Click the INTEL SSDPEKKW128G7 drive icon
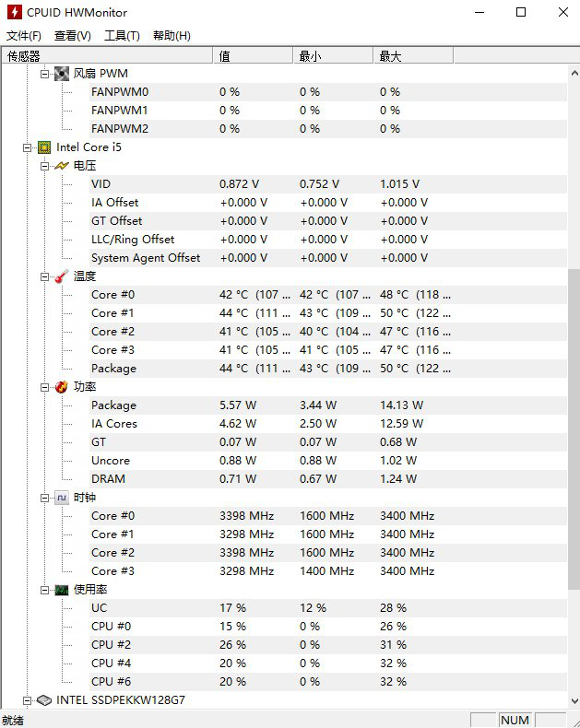 [44, 700]
